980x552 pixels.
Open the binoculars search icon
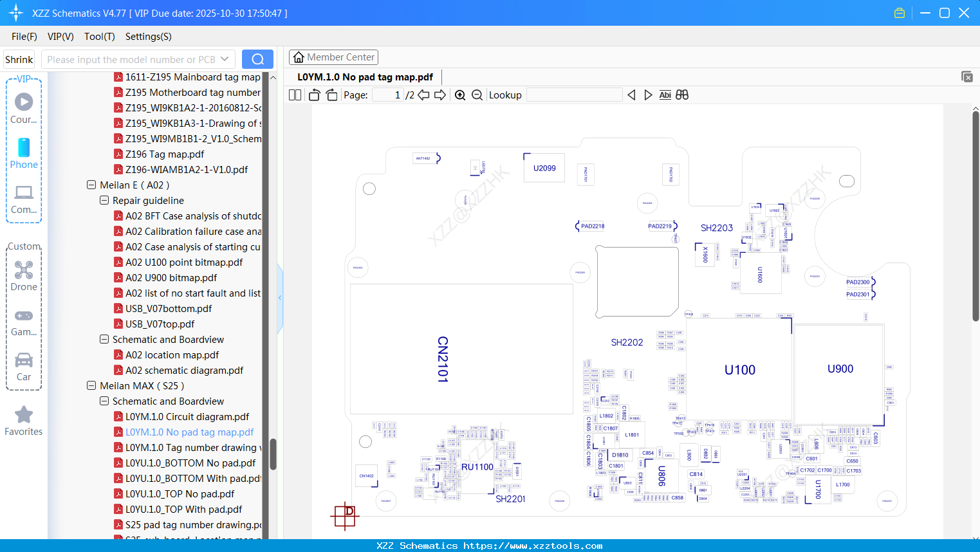pyautogui.click(x=681, y=95)
